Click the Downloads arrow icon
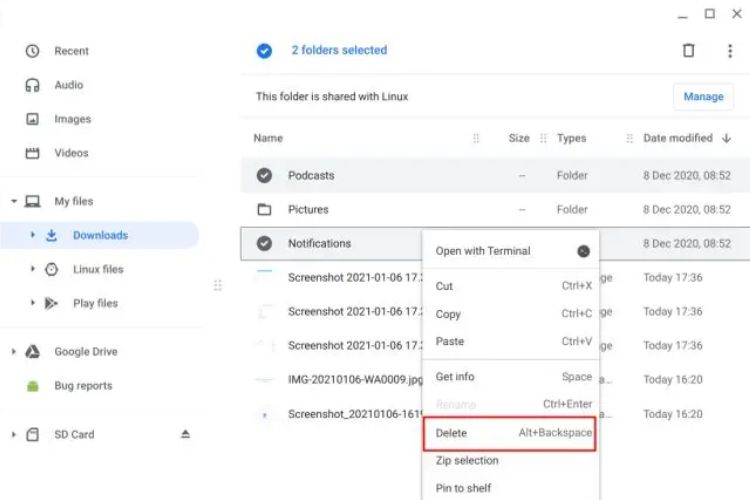This screenshot has height=500, width=750. (51, 235)
